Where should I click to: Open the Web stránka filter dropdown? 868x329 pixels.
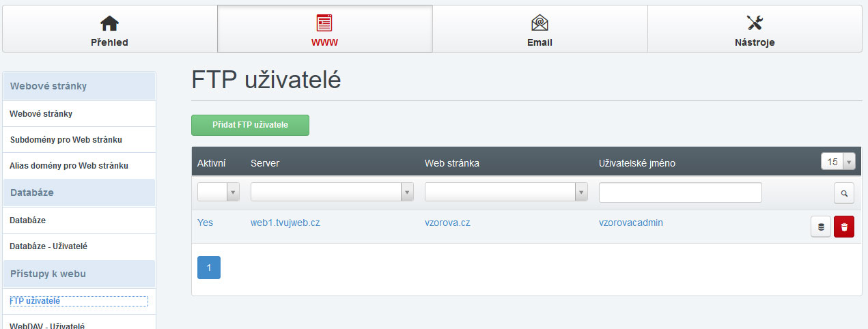506,193
